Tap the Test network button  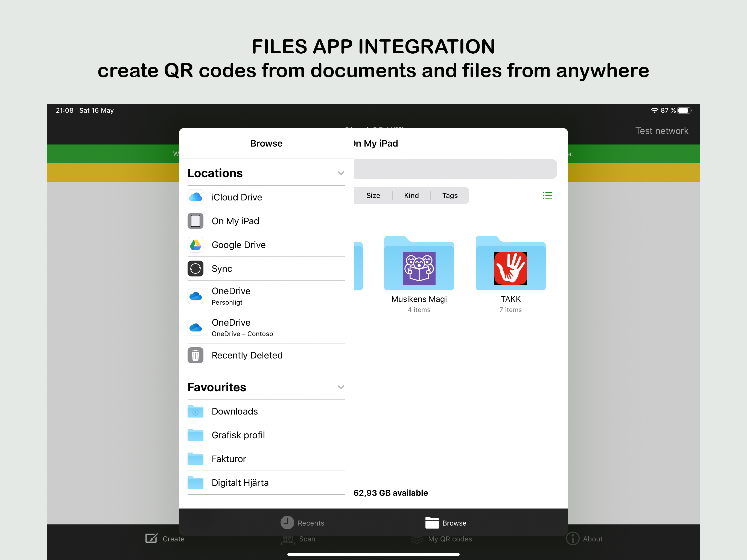(662, 131)
